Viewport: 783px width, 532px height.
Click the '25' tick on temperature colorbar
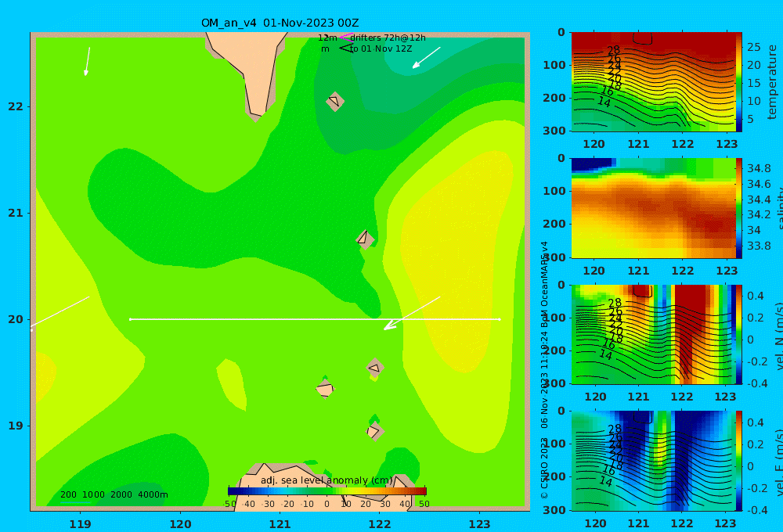click(753, 47)
